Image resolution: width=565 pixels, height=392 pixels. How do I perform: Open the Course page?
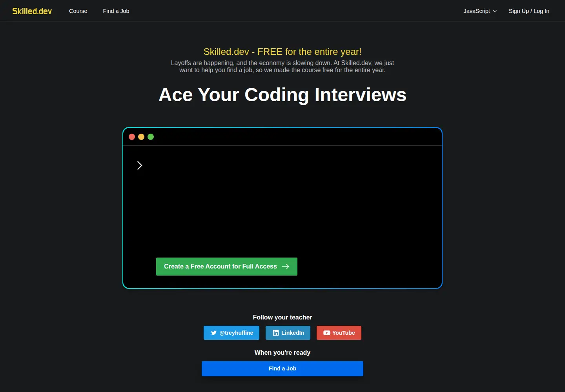(78, 11)
